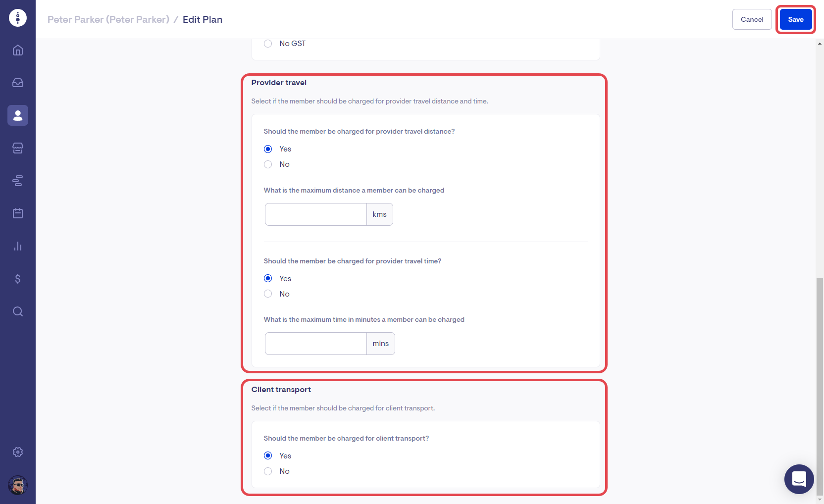This screenshot has width=824, height=504.
Task: Click the user avatar in sidebar
Action: 18,485
